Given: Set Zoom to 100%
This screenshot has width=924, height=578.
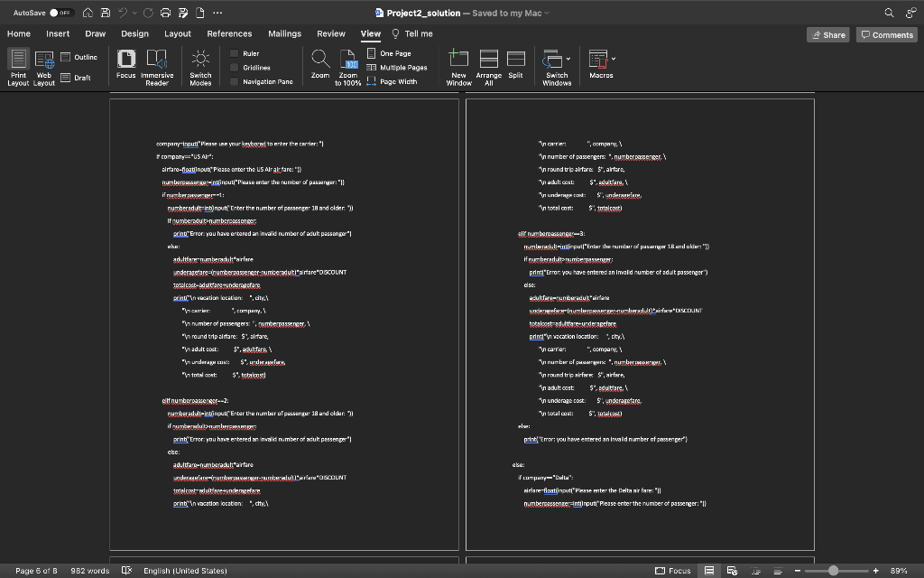Looking at the screenshot, I should (347, 61).
